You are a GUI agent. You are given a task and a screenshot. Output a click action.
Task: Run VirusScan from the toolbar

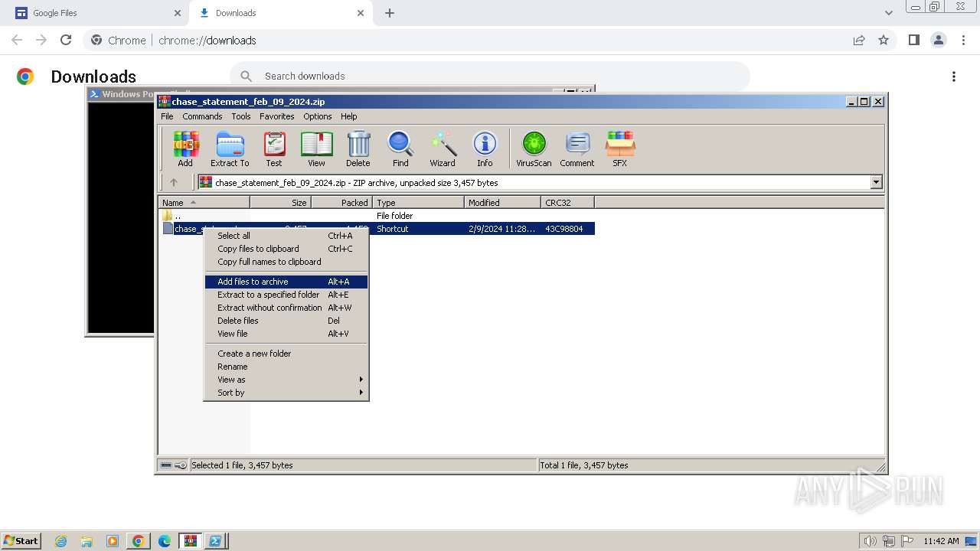click(534, 148)
